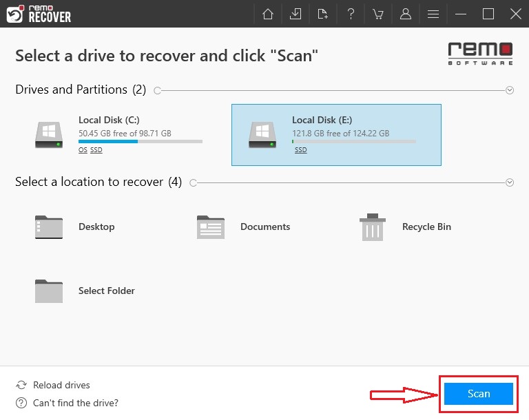The width and height of the screenshot is (529, 420).
Task: Start scanning with the Scan button
Action: [x=479, y=394]
